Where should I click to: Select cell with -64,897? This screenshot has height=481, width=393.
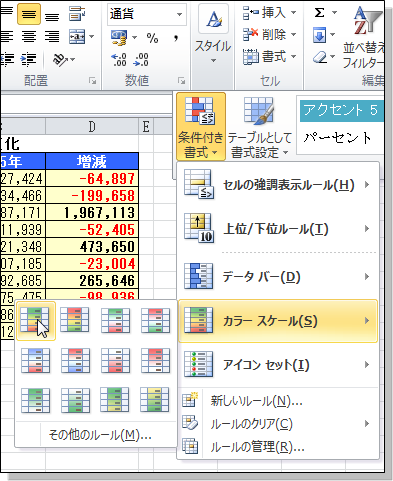pos(92,178)
